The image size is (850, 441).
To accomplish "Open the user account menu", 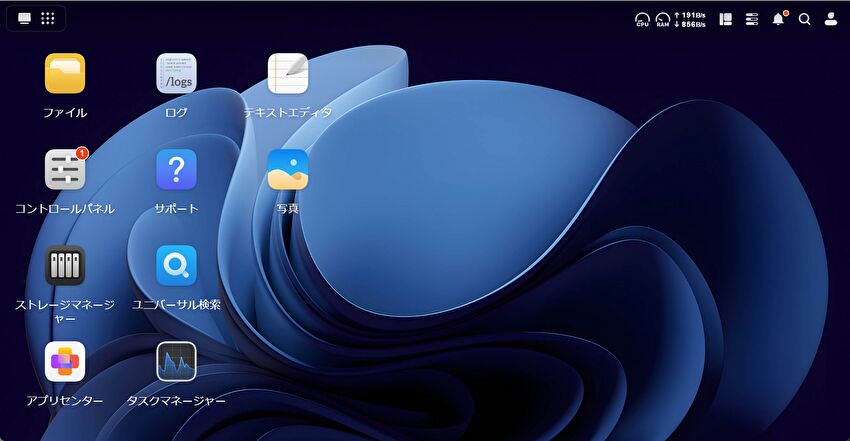I will pos(830,19).
